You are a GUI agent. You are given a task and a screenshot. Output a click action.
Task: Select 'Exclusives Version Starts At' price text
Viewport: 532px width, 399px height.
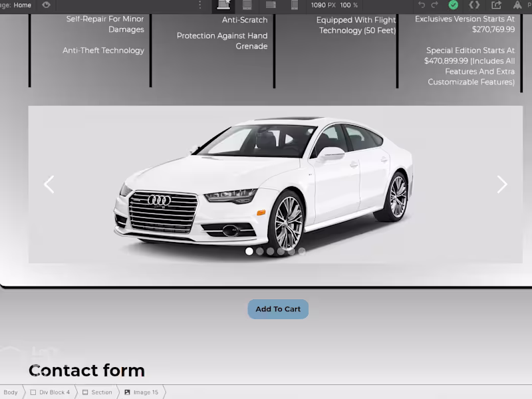[x=465, y=24]
